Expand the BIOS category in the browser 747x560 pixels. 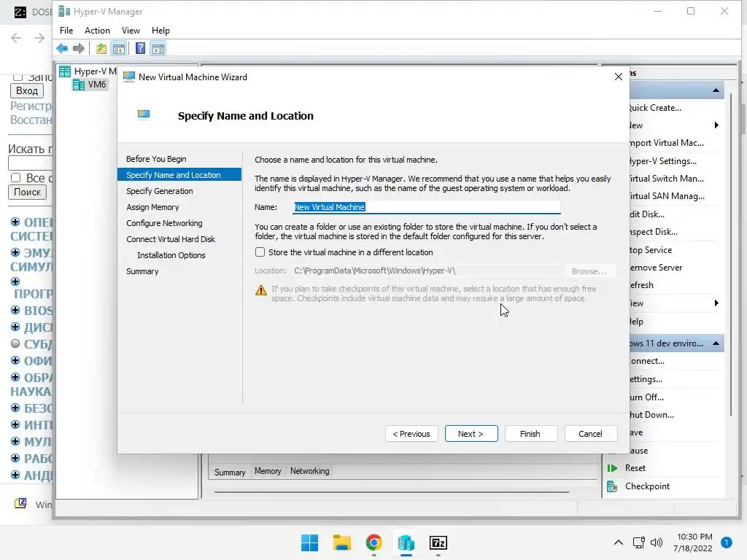coord(15,311)
